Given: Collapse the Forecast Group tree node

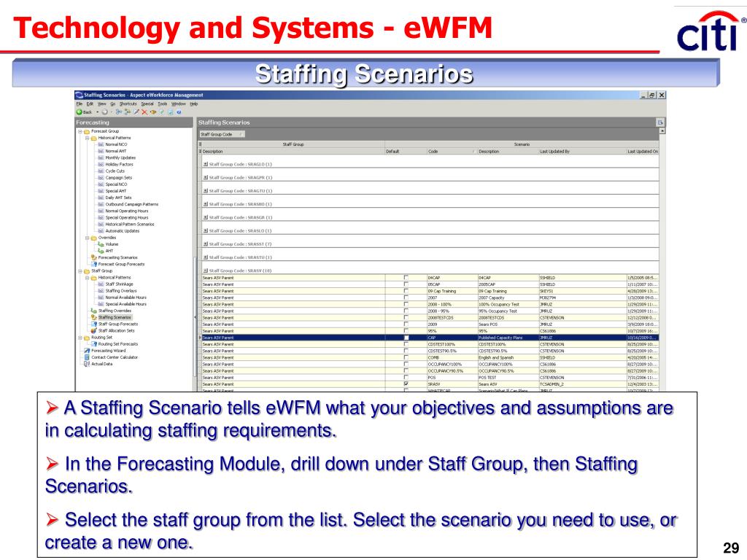Looking at the screenshot, I should click(x=80, y=131).
